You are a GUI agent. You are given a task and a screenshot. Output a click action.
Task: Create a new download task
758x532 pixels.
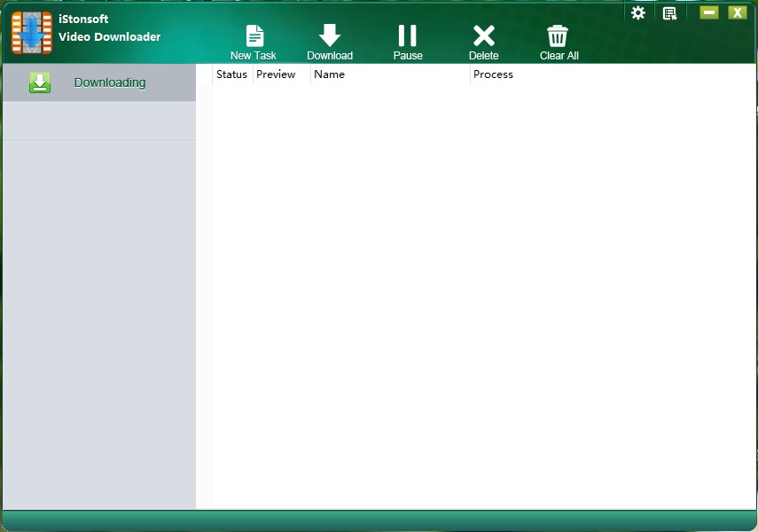pyautogui.click(x=254, y=37)
